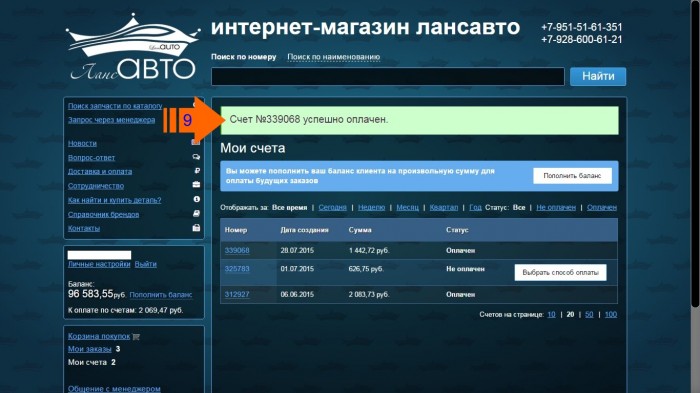Open Общение с менеджером link
Image resolution: width=700 pixels, height=393 pixels.
114,389
